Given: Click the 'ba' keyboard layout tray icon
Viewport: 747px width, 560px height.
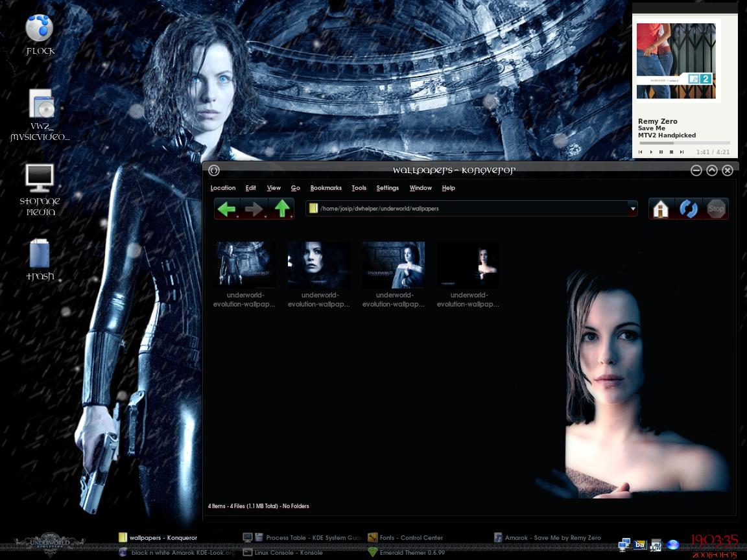Looking at the screenshot, I should pos(640,544).
